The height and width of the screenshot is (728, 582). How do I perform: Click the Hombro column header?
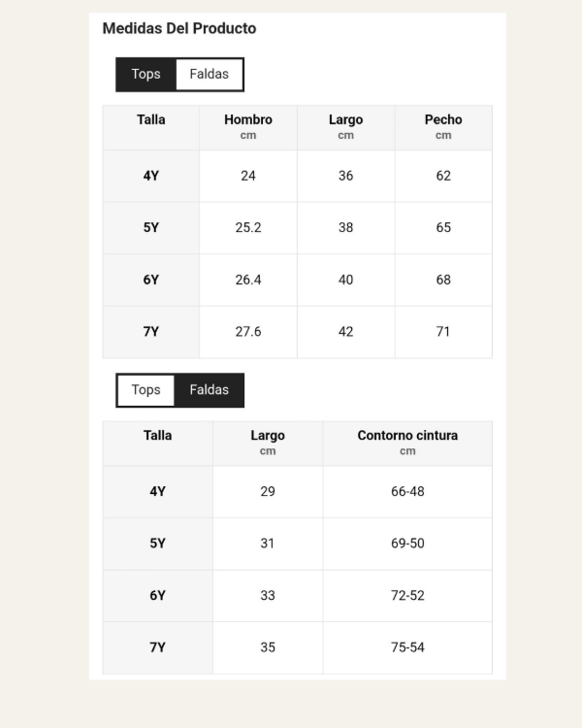[x=248, y=126]
